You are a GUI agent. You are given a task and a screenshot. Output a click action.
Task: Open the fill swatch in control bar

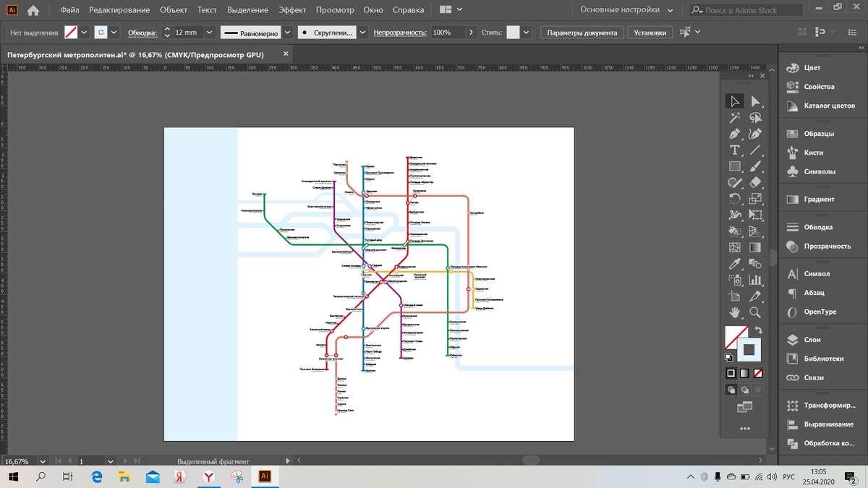pos(71,33)
